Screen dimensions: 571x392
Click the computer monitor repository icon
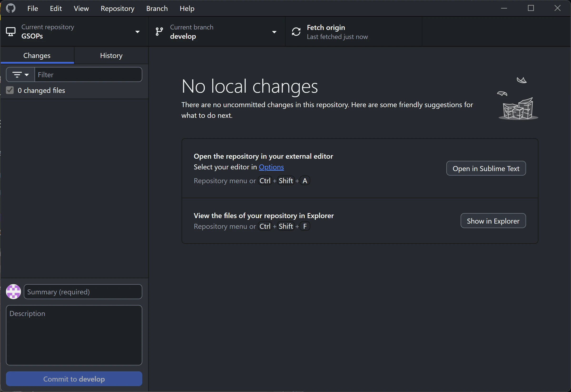pyautogui.click(x=10, y=32)
